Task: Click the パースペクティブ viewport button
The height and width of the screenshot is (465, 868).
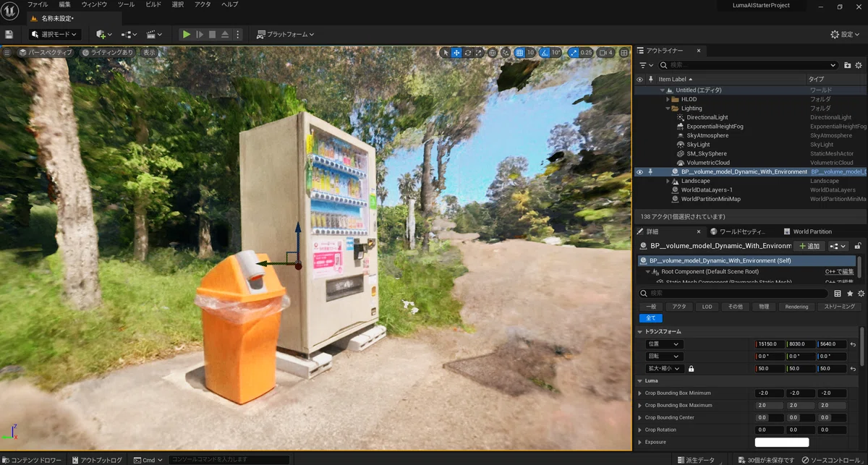Action: tap(46, 52)
